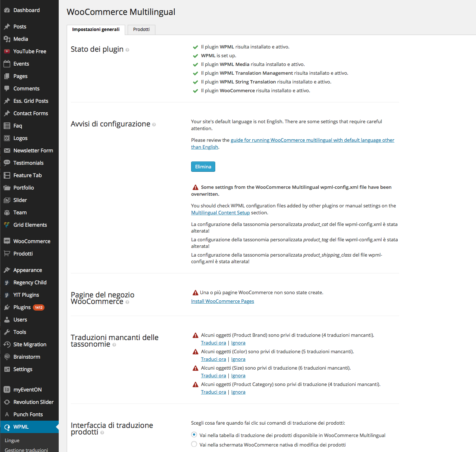Click the Plugins 1412 update badge
Screen dimensions: 476x452
click(x=39, y=307)
